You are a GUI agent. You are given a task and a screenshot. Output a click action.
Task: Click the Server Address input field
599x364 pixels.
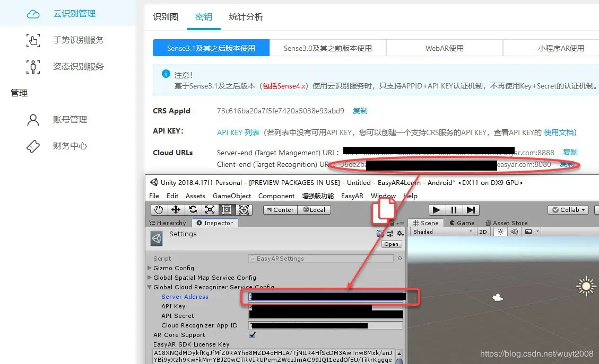326,297
